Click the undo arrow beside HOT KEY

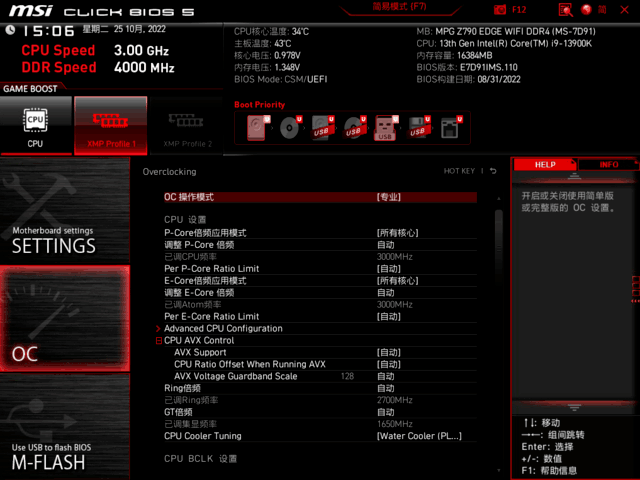click(x=492, y=171)
